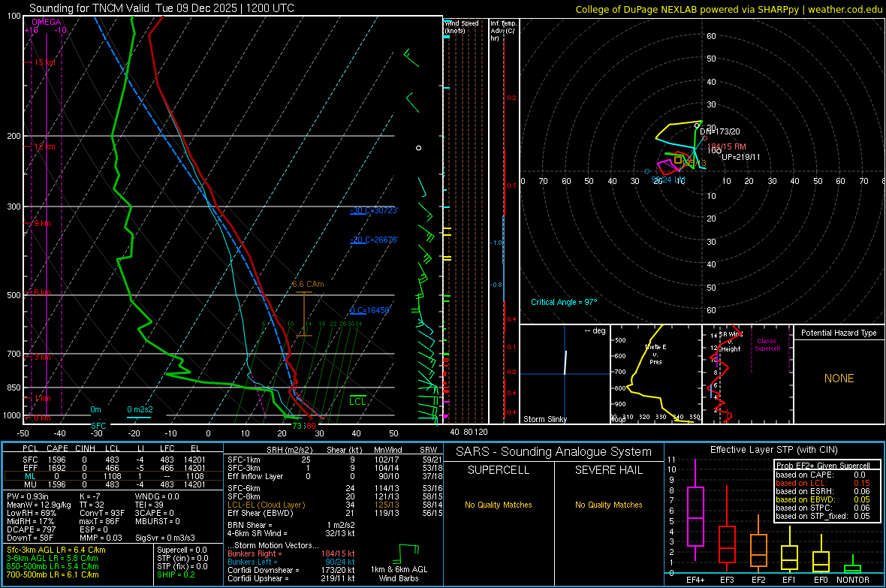Click the green LCL marker on the Skew-T
886x588 pixels.
click(357, 402)
